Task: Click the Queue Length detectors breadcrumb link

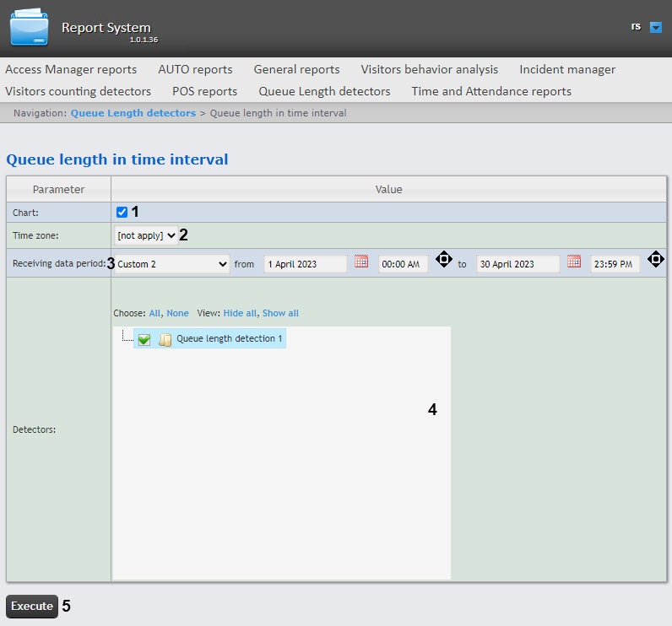Action: pos(133,112)
